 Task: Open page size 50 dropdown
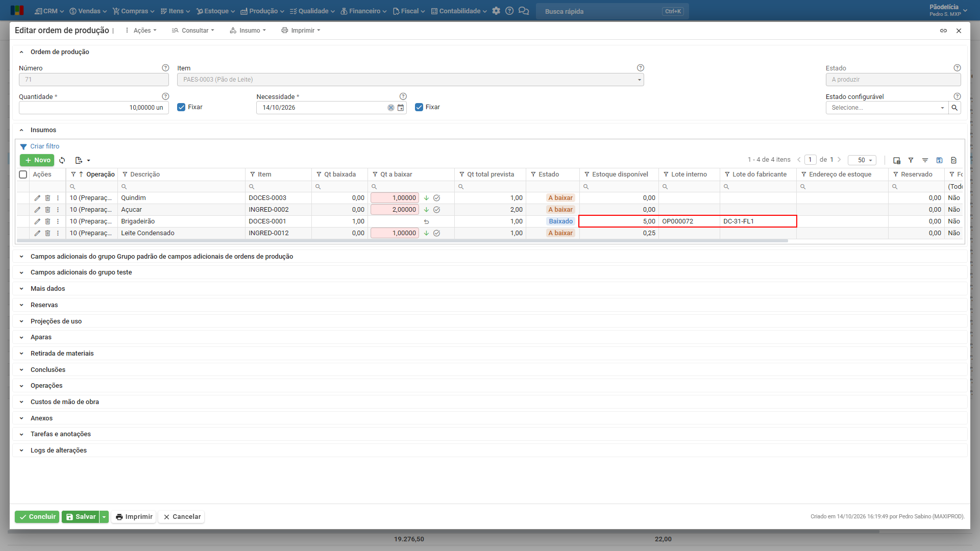click(862, 160)
